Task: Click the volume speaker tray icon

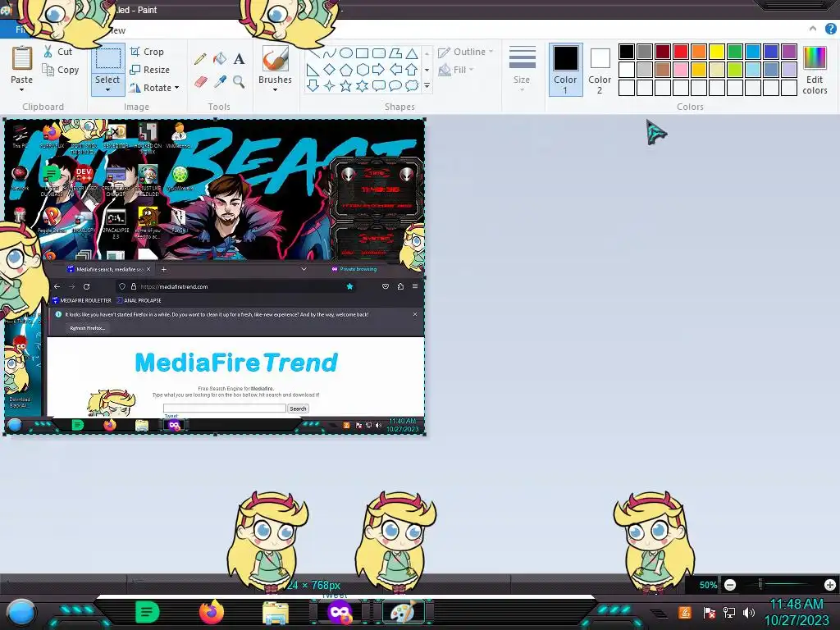Action: [x=749, y=612]
